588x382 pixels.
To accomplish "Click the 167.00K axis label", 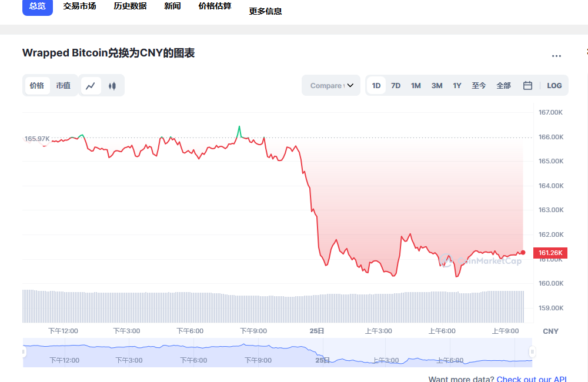I will tap(550, 112).
